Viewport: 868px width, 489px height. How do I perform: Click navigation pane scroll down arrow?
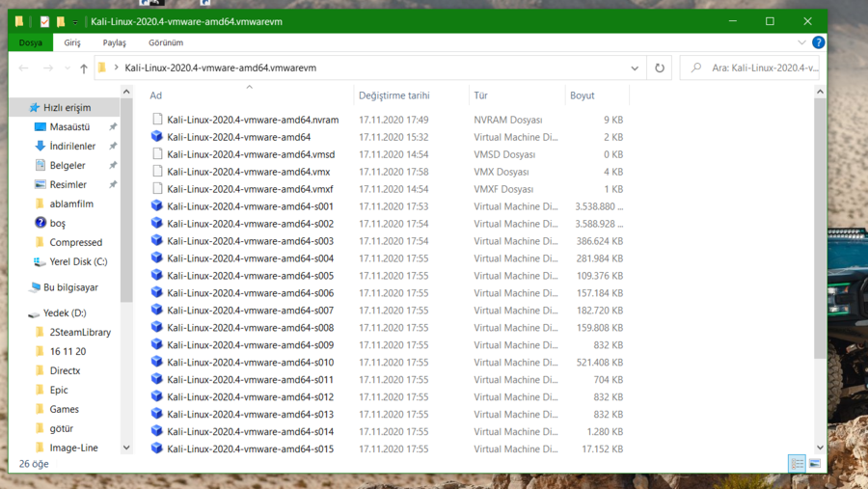tap(126, 448)
